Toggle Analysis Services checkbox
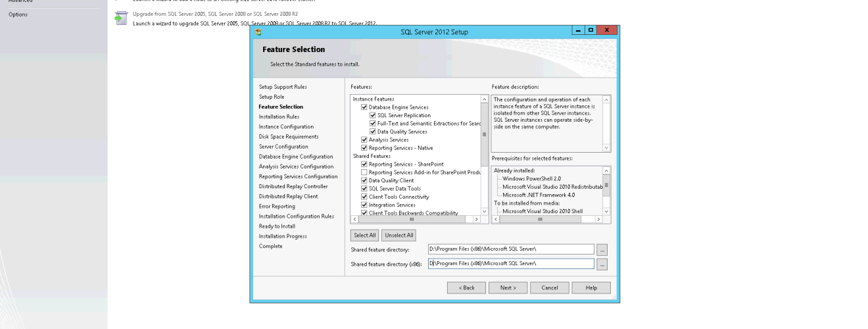Viewport: 868px width, 329px height. [x=364, y=140]
